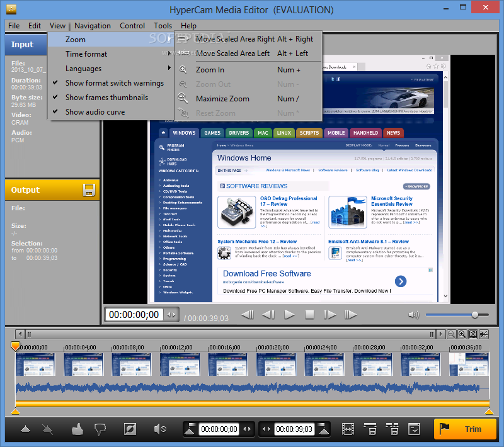Click the thumbs down icon
The image size is (504, 447).
pyautogui.click(x=100, y=429)
